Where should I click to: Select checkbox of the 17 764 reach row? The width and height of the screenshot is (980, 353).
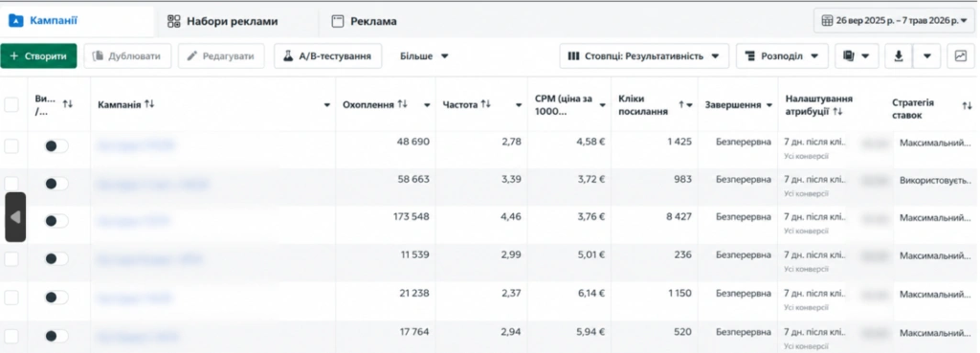point(11,336)
